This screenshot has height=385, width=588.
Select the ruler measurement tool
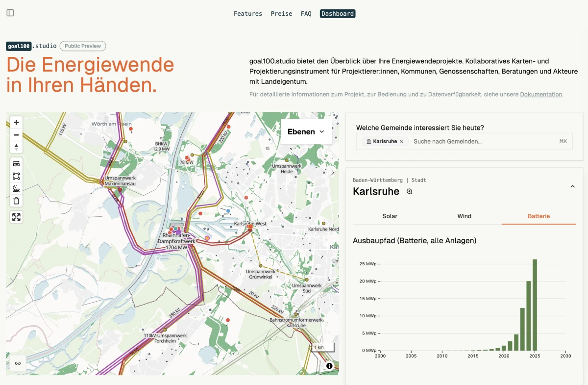coord(16,163)
